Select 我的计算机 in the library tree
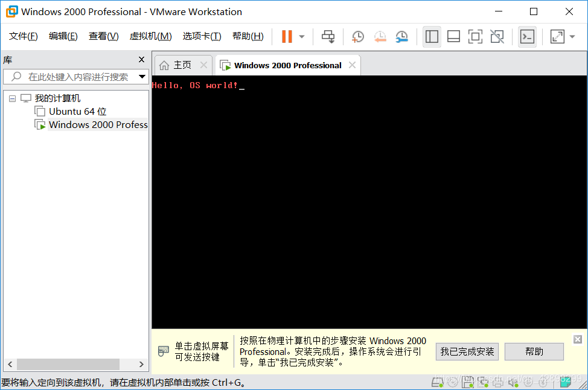Viewport: 588px width, 390px height. tap(57, 98)
